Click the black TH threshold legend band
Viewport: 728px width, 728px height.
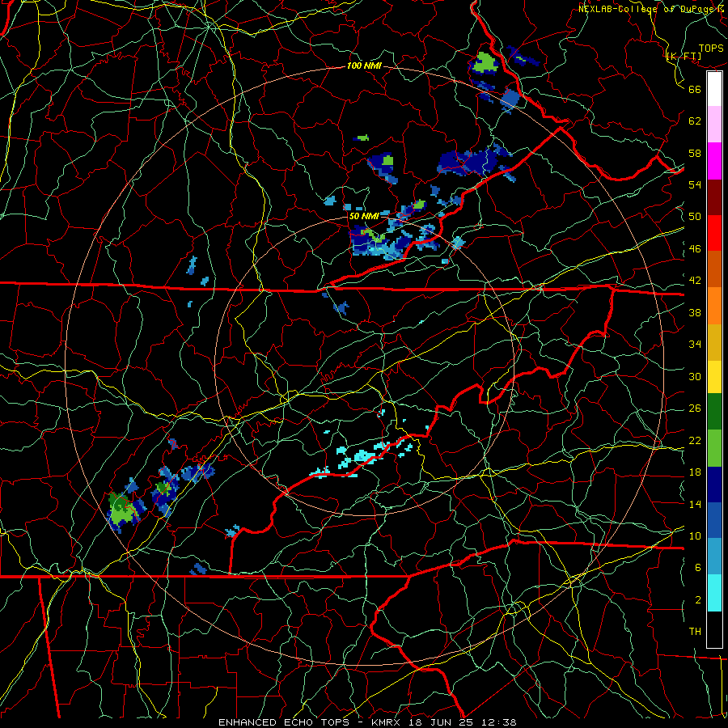714,629
